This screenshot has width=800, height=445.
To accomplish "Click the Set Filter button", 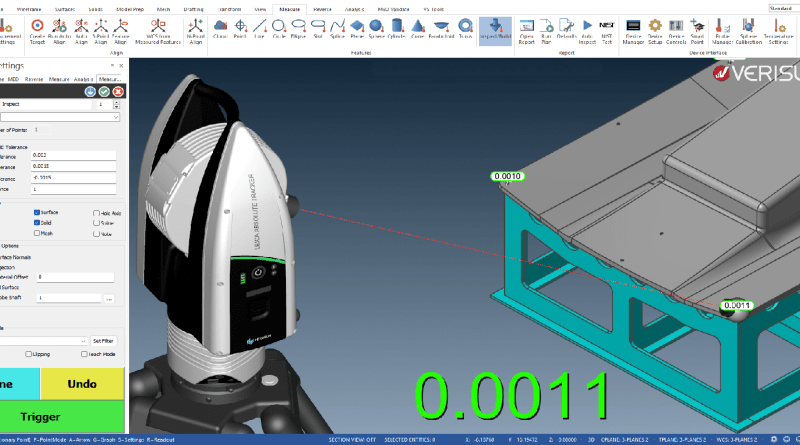I will [103, 341].
